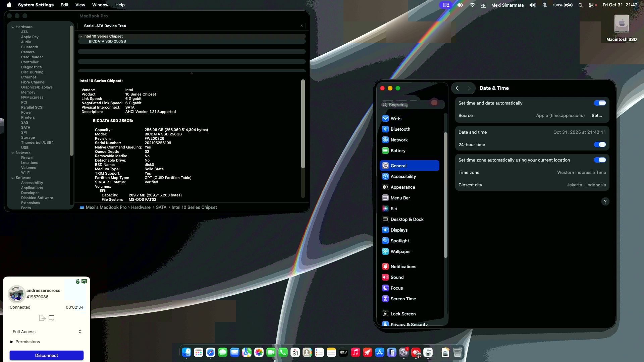644x362 pixels.
Task: Click the Set... button for time source
Action: pos(597,115)
